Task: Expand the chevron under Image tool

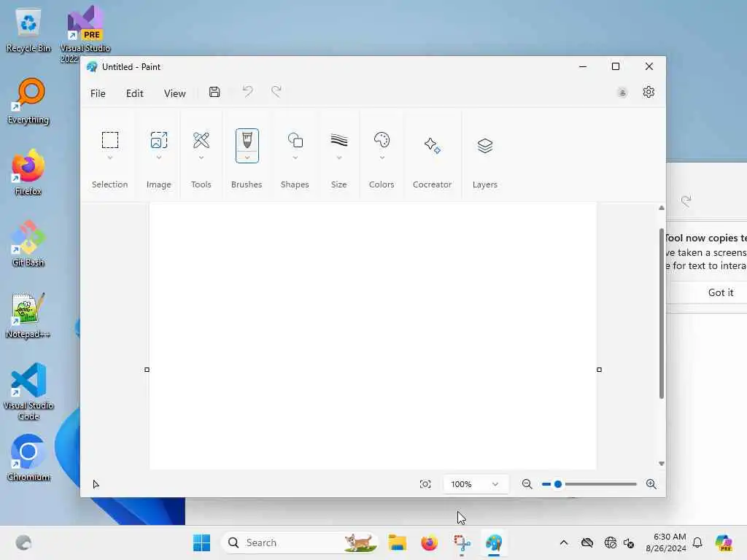Action: [x=158, y=157]
